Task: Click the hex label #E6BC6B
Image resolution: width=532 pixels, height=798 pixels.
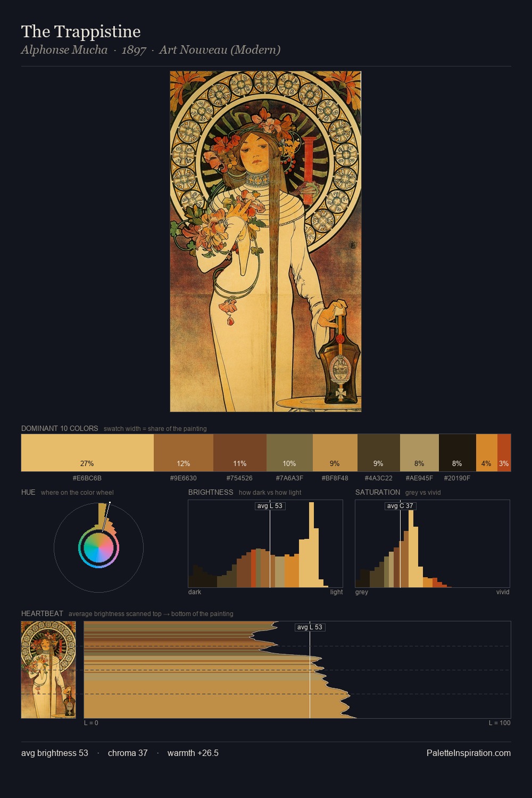Action: click(87, 478)
